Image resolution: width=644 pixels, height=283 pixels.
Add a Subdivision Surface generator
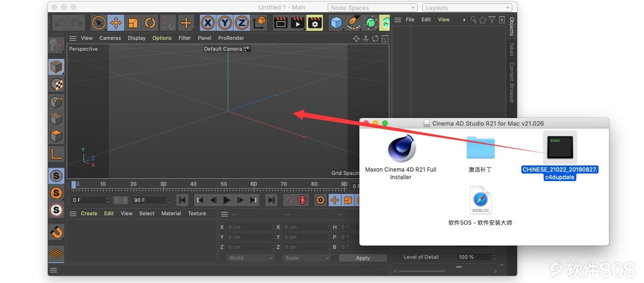pos(371,23)
